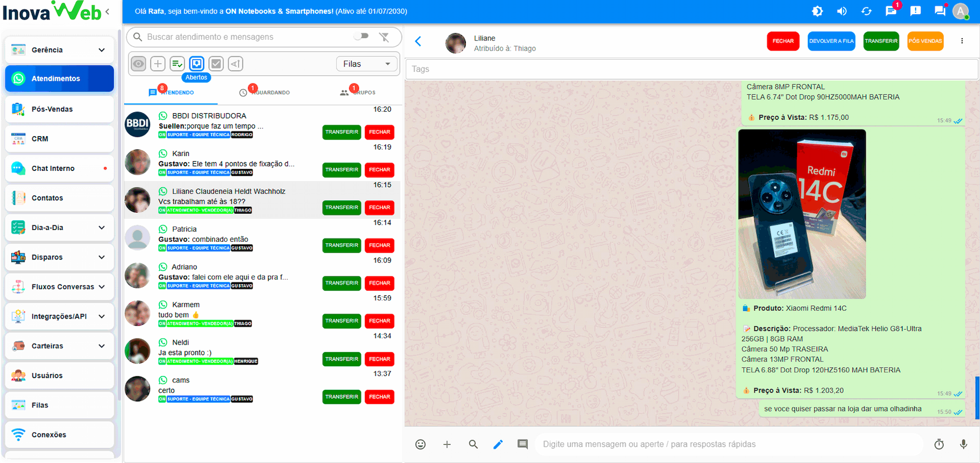Open the emoji picker in chat
The height and width of the screenshot is (463, 980).
click(420, 444)
